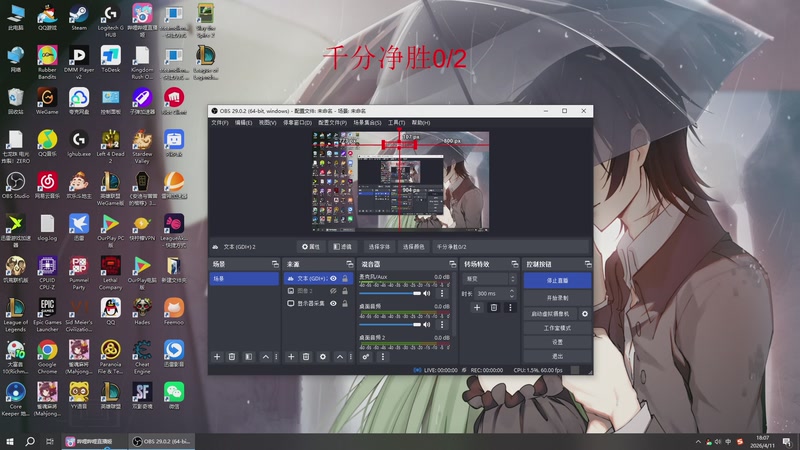Open mixer toolbar three-dot menu
This screenshot has height=450, width=800.
[383, 357]
